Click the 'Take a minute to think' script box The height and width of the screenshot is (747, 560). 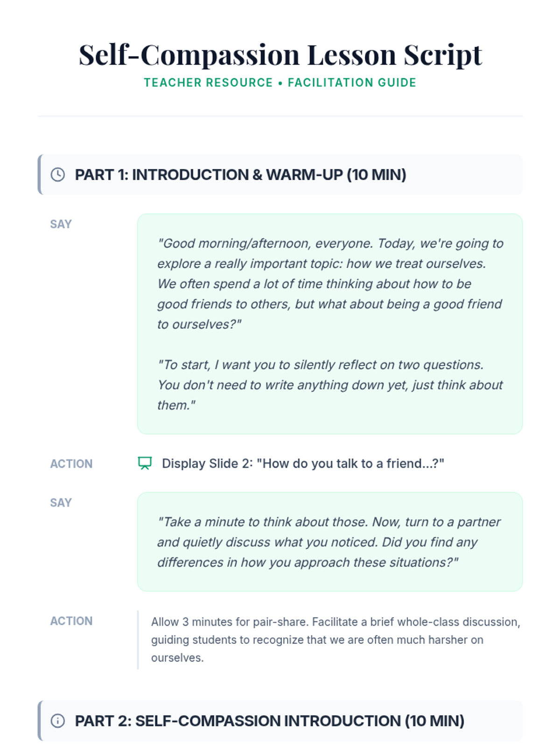tap(329, 542)
